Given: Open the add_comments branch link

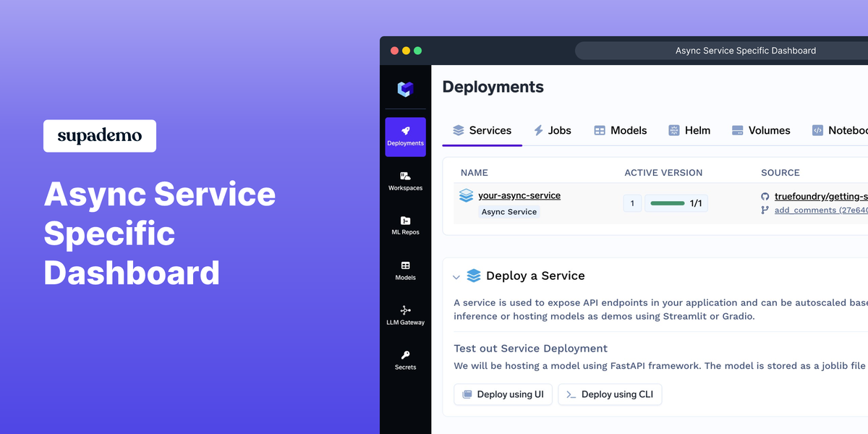Looking at the screenshot, I should [820, 210].
